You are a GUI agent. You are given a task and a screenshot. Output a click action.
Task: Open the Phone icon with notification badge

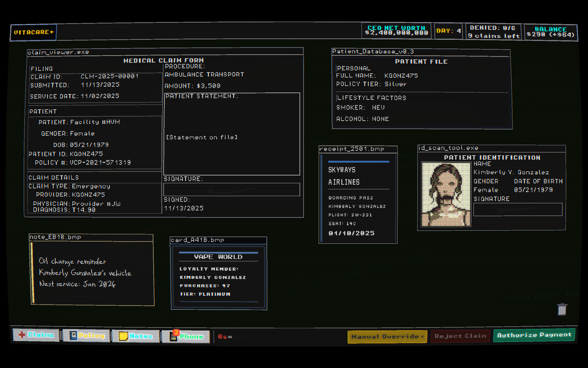coord(174,337)
